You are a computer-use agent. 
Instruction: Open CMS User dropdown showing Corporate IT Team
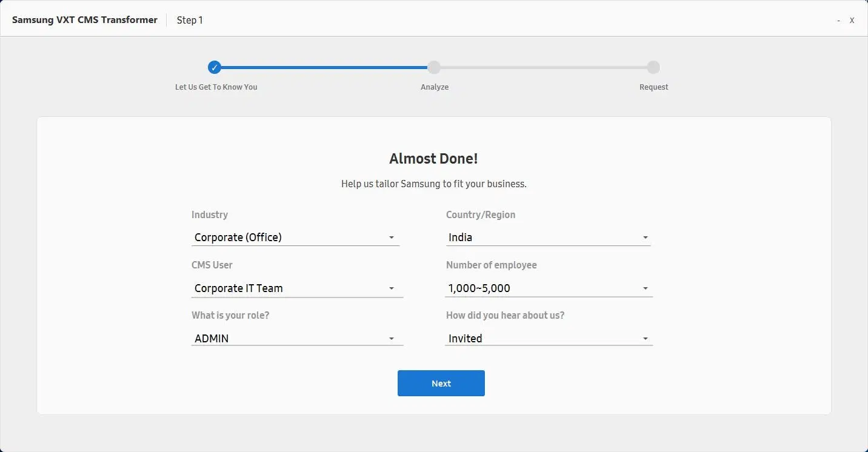(x=296, y=288)
